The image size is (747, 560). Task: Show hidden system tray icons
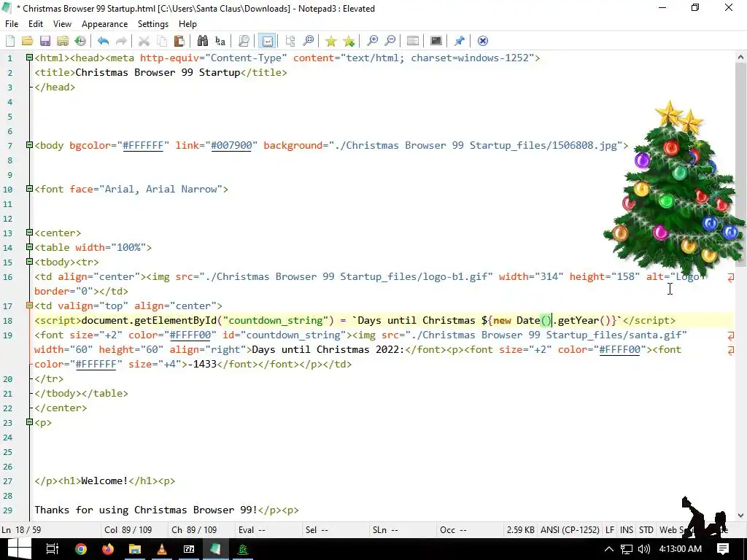click(609, 549)
